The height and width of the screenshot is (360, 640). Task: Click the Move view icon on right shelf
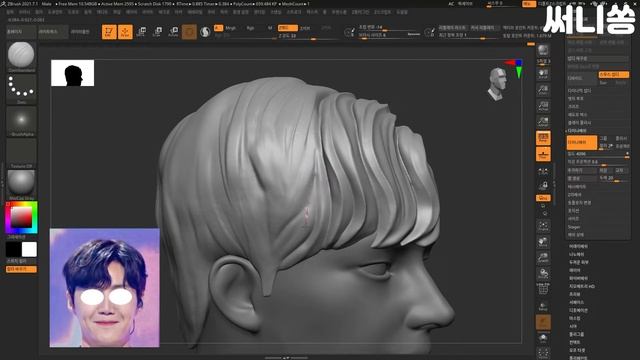[543, 242]
